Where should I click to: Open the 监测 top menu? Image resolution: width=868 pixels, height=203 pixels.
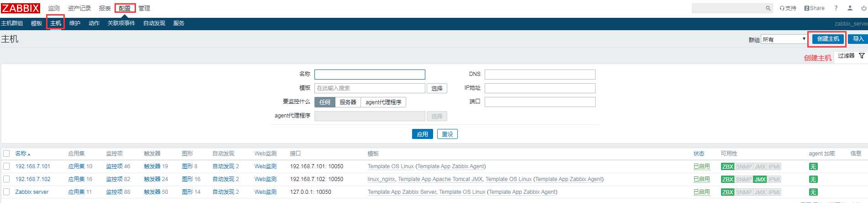tap(54, 8)
